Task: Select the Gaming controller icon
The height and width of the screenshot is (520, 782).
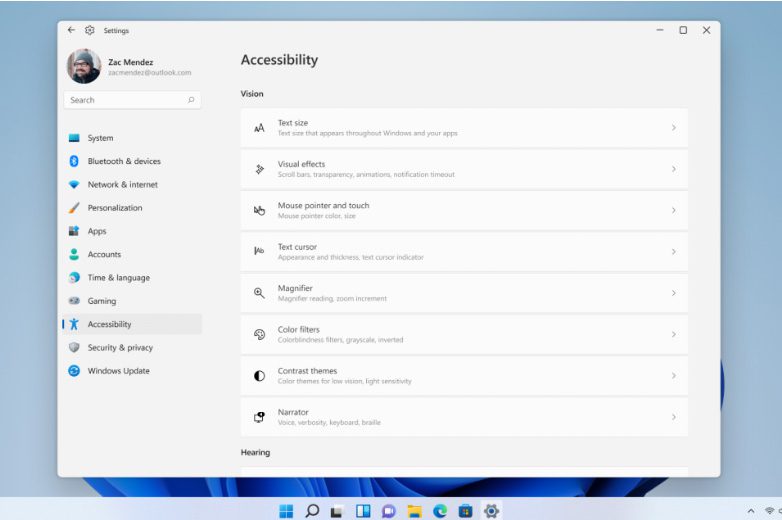Action: 74,301
